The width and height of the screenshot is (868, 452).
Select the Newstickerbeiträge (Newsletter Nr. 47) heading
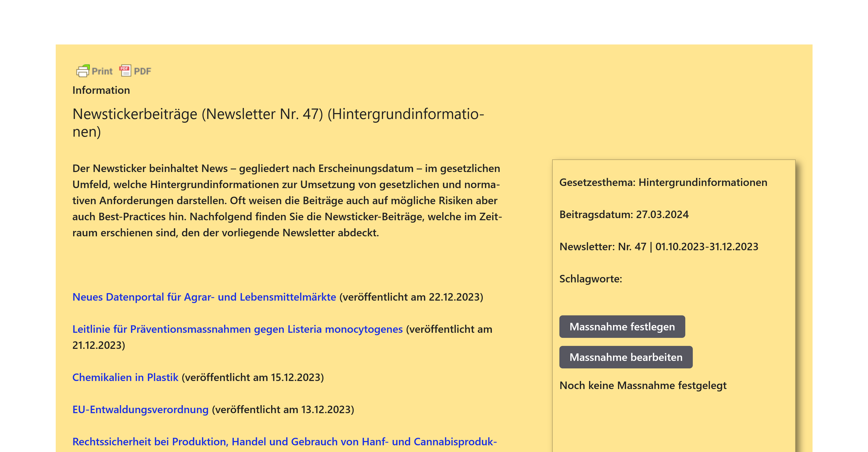point(278,123)
